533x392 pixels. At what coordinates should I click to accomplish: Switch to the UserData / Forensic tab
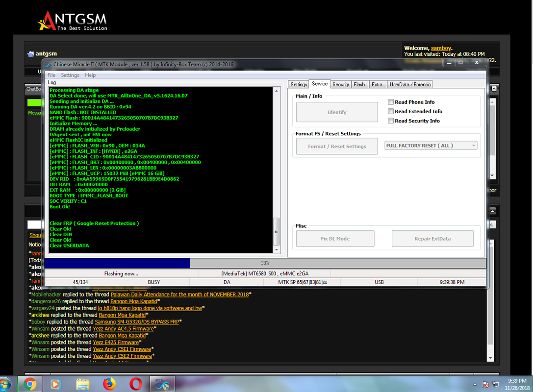pyautogui.click(x=410, y=84)
